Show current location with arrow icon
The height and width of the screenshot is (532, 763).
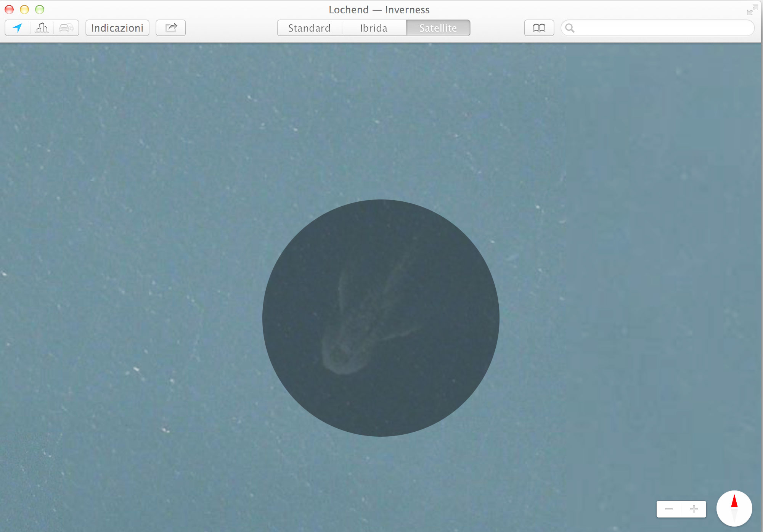[x=18, y=28]
